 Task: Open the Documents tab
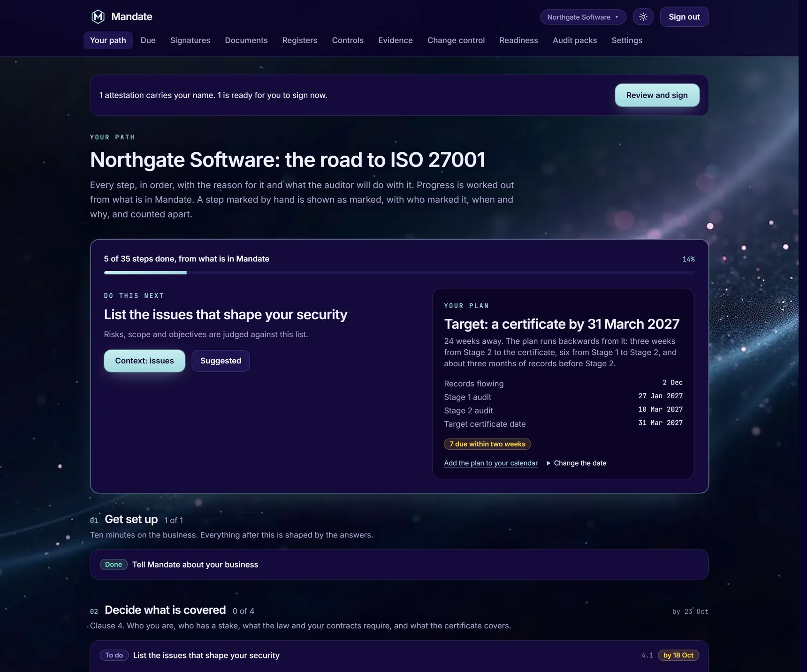(x=246, y=40)
